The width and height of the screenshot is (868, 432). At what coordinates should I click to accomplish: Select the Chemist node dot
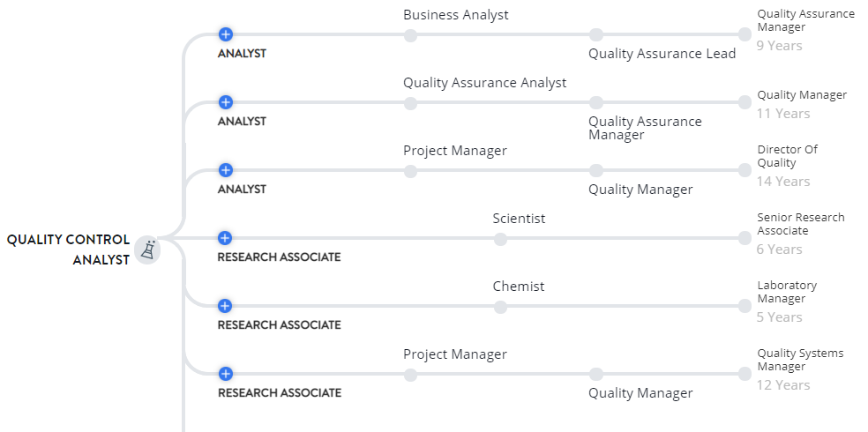[x=500, y=307]
